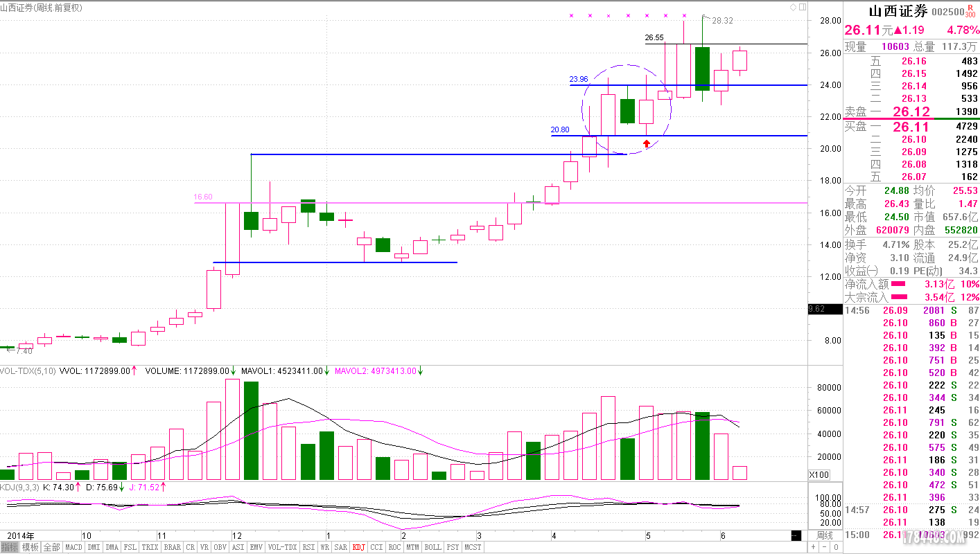
Task: Select the WR indicator
Action: pos(324,547)
